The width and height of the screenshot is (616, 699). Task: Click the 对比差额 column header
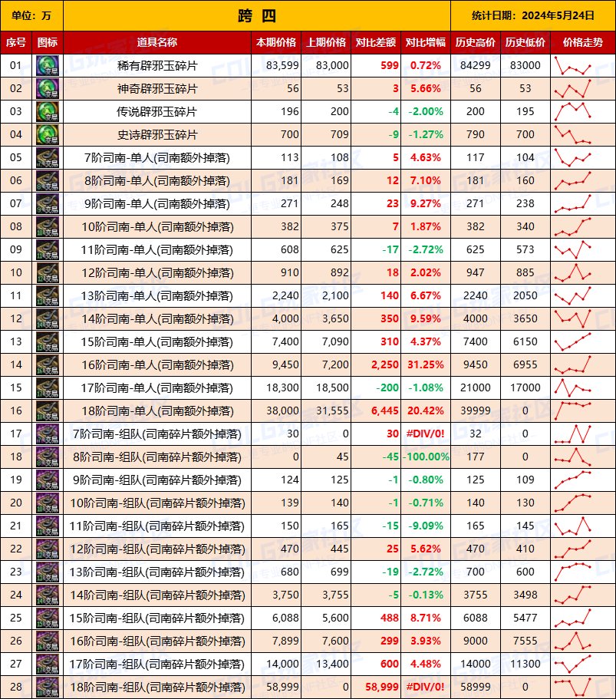pos(376,42)
